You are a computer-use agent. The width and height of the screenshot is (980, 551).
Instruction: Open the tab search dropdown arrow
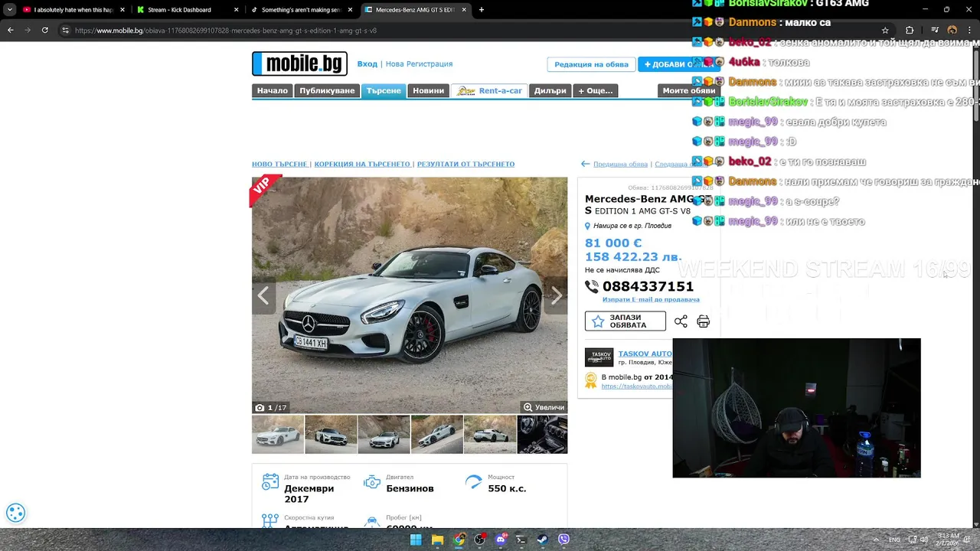tap(10, 10)
